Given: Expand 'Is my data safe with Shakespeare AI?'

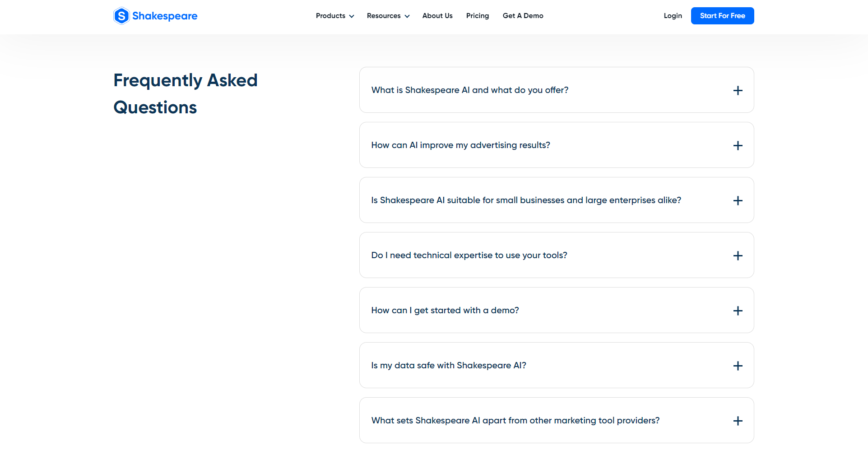Looking at the screenshot, I should (x=449, y=366).
